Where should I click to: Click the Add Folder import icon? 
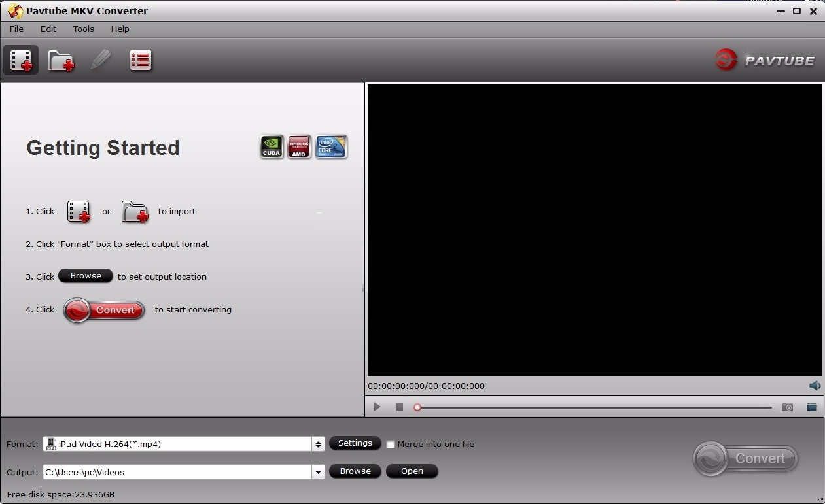[61, 59]
